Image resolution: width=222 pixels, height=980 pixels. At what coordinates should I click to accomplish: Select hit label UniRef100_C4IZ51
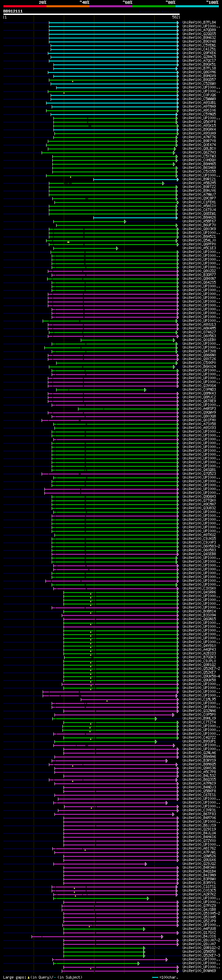(x=199, y=49)
